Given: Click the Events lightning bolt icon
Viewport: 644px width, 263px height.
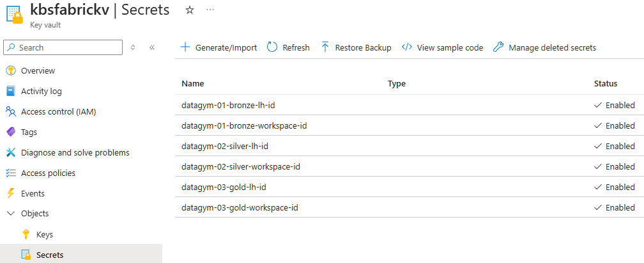Looking at the screenshot, I should (x=11, y=193).
